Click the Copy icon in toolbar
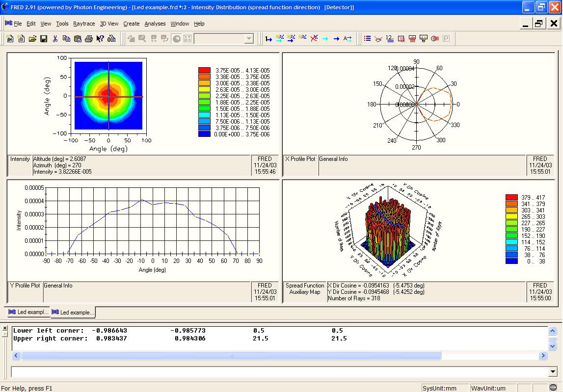Screen dimensions: 563x392 click(x=66, y=38)
